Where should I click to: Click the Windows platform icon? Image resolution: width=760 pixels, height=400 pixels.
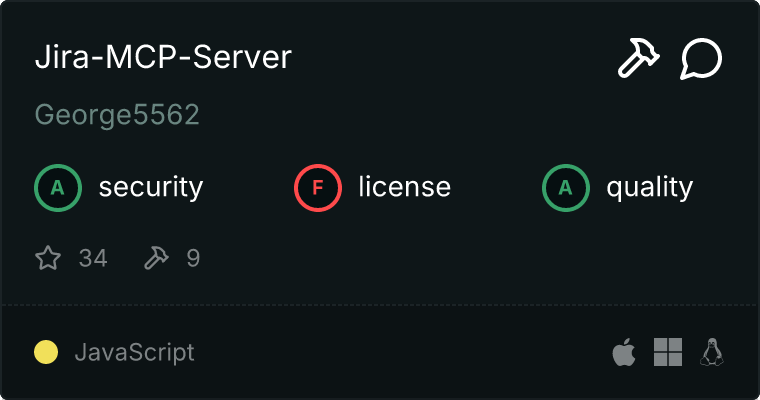coord(668,352)
